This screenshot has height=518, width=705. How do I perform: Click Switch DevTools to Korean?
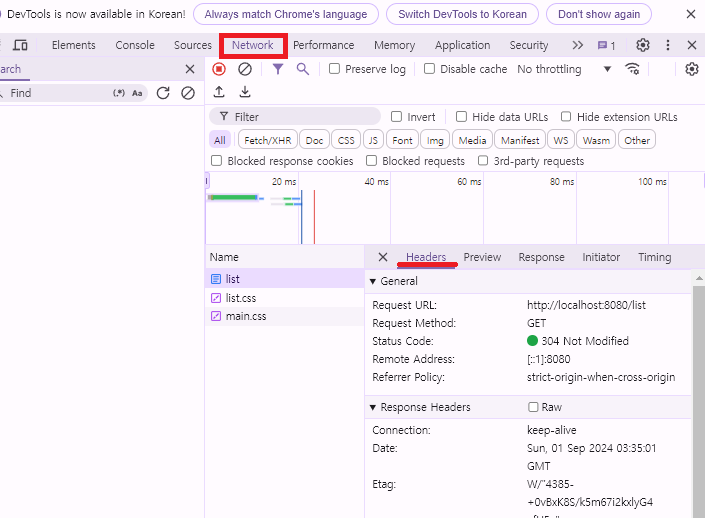tap(462, 14)
